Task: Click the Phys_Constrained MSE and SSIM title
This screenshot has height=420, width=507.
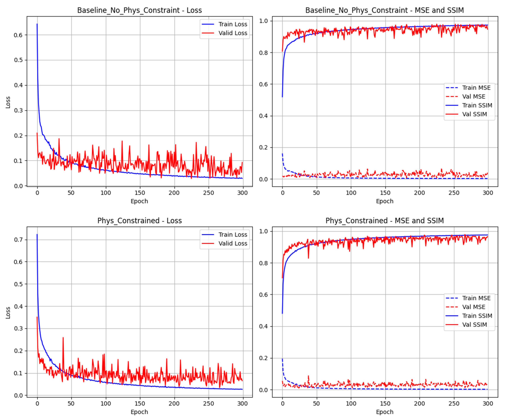Action: (x=384, y=221)
